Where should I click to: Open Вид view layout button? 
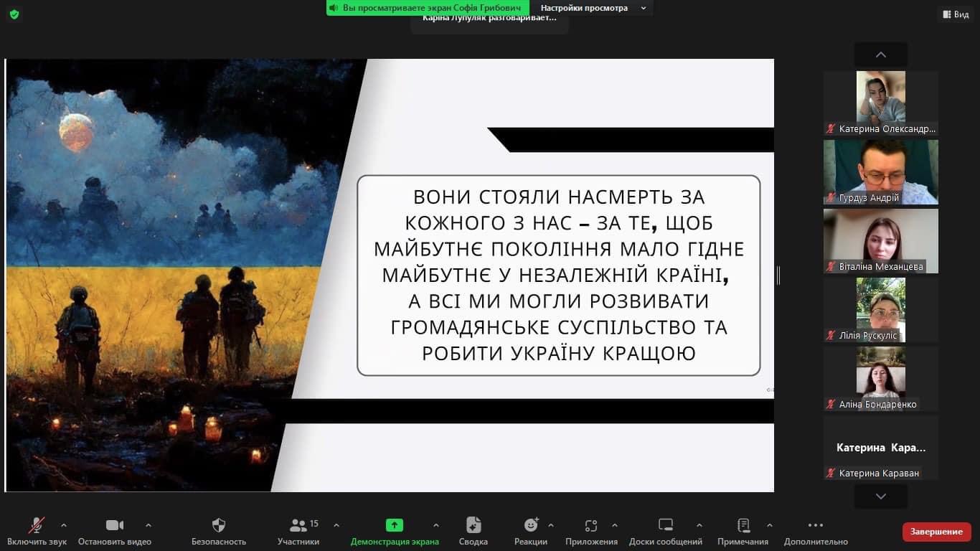[x=955, y=14]
